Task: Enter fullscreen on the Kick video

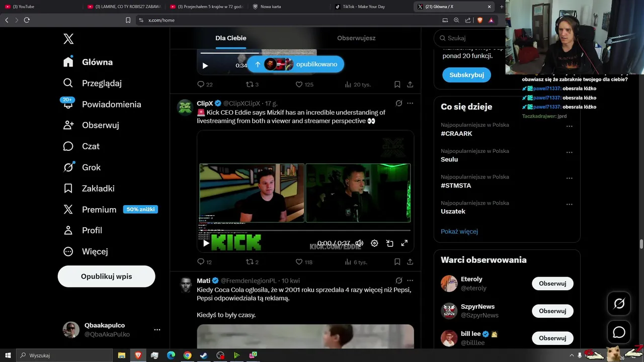Action: pos(404,243)
